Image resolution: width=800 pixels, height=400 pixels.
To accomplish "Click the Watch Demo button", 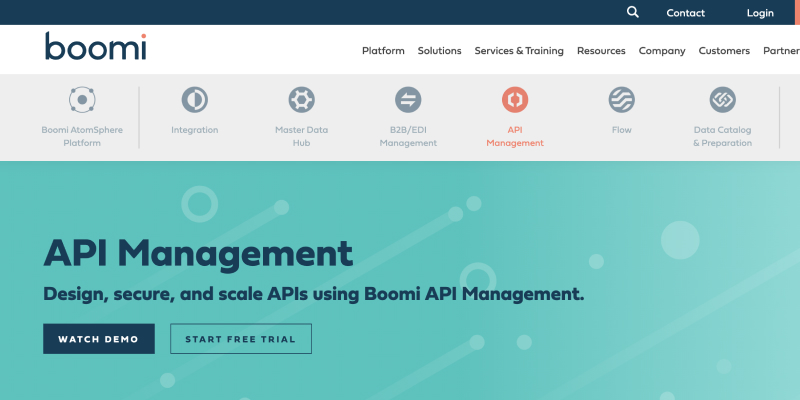I will [x=99, y=339].
